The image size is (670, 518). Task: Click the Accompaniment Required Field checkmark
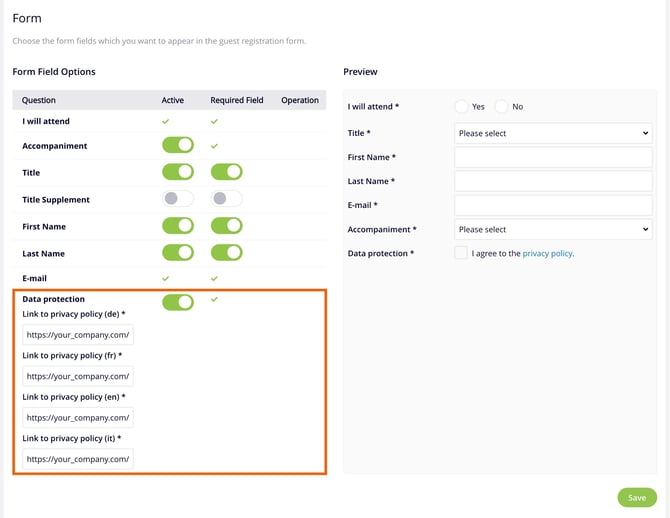tap(214, 146)
